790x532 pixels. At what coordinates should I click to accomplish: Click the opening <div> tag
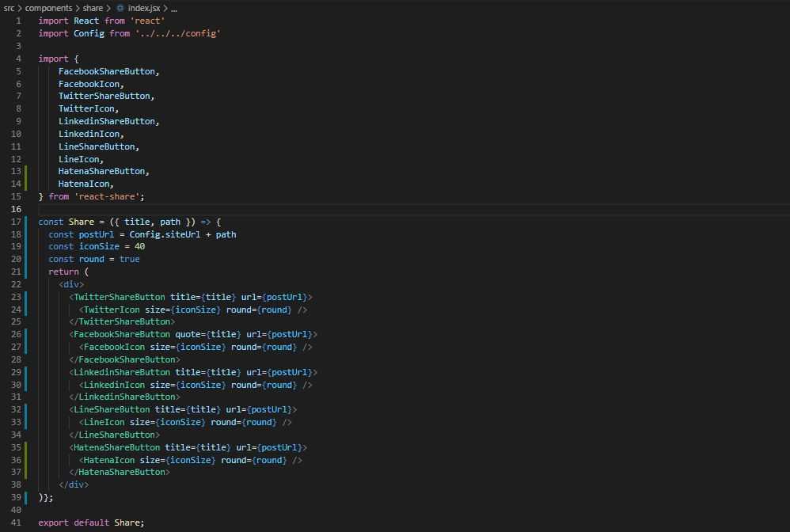pyautogui.click(x=71, y=283)
